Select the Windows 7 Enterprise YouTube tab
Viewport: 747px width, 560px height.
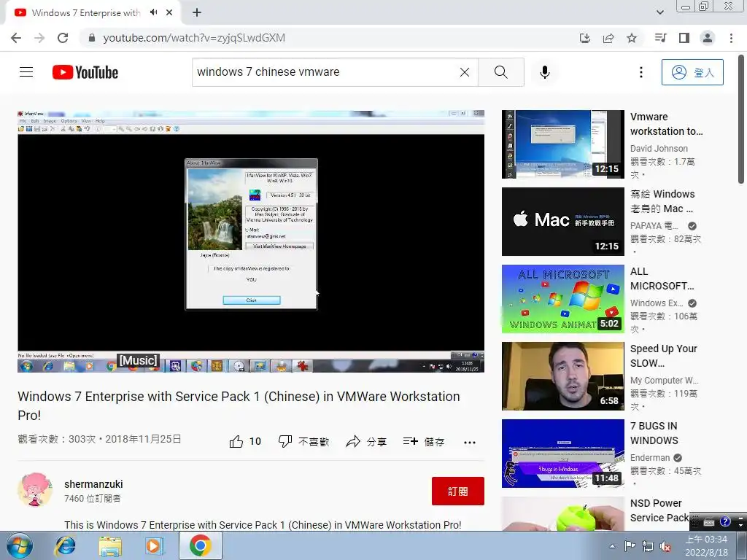coord(86,12)
